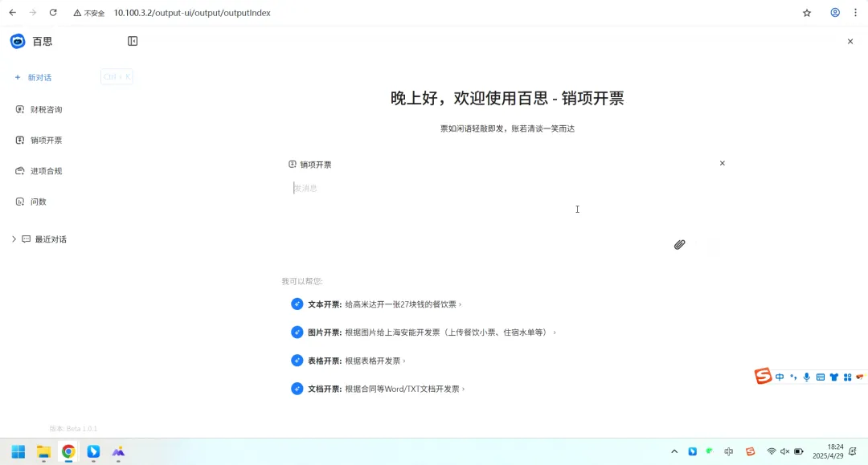Viewport: 868px width, 465px height.
Task: Open 问数 sidebar item
Action: tap(38, 202)
